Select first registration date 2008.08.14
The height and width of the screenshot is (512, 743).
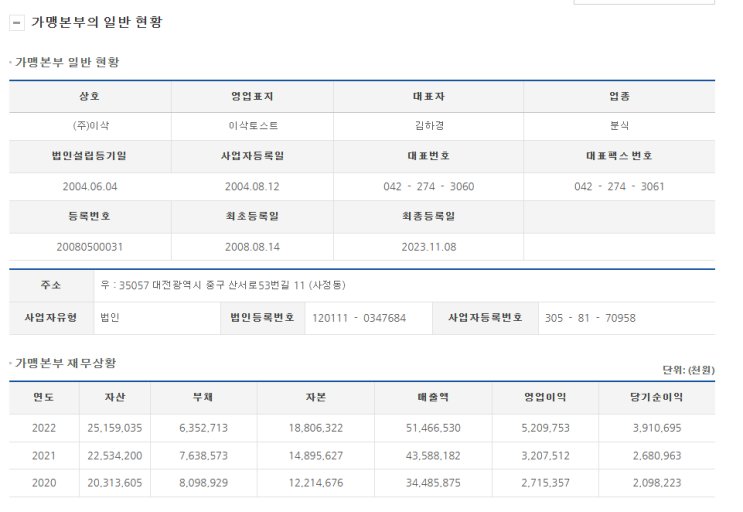252,247
